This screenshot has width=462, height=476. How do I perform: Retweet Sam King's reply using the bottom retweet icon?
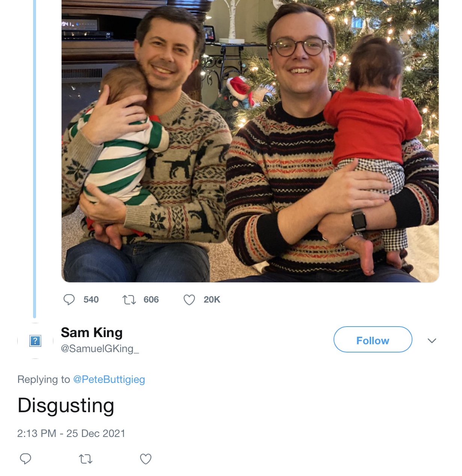pos(86,459)
